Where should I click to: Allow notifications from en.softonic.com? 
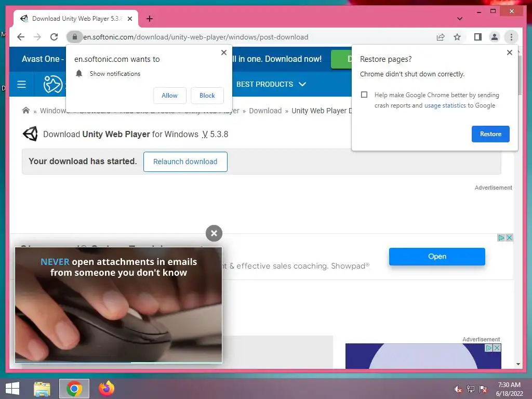pyautogui.click(x=170, y=96)
